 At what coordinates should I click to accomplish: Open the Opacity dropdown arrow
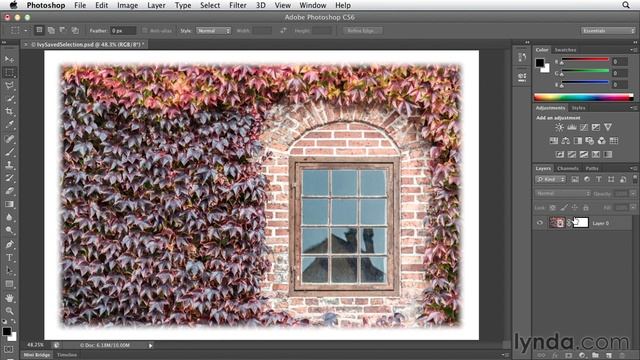pyautogui.click(x=633, y=193)
